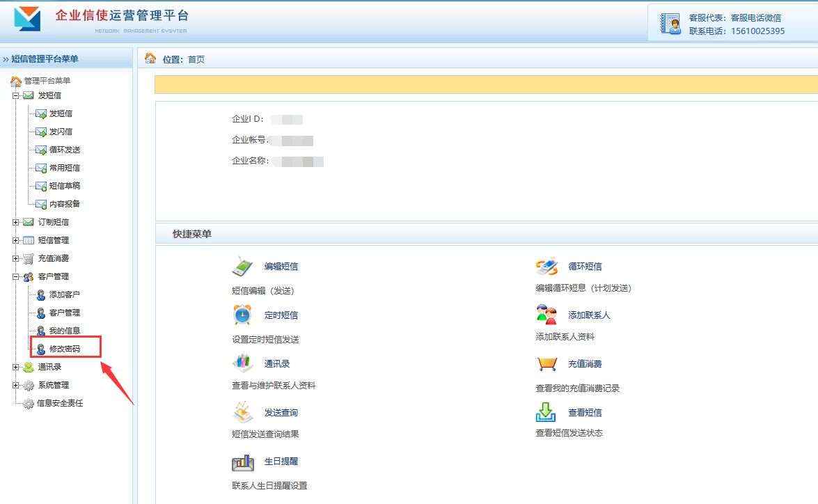Viewport: 818px width, 504px height.
Task: Collapse the 发短信 tree folder
Action: pyautogui.click(x=15, y=95)
